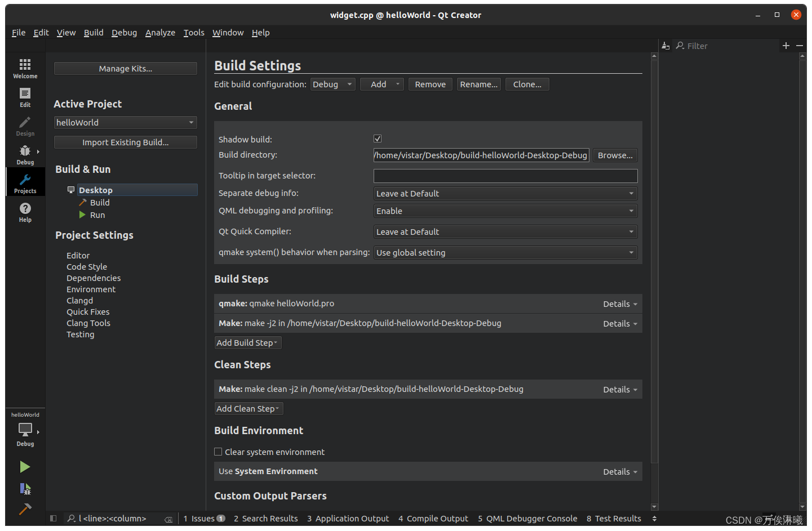Click the filter tree options icon
The height and width of the screenshot is (531, 812).
click(665, 46)
